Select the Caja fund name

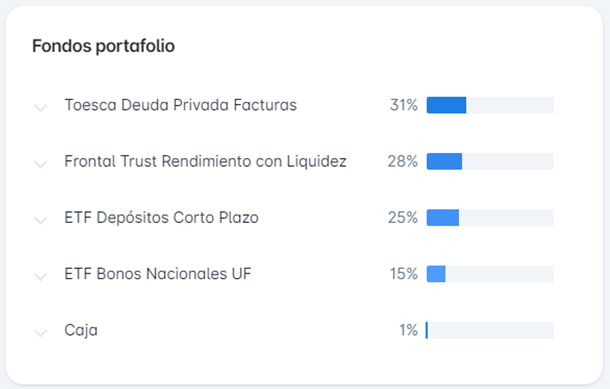click(x=81, y=330)
